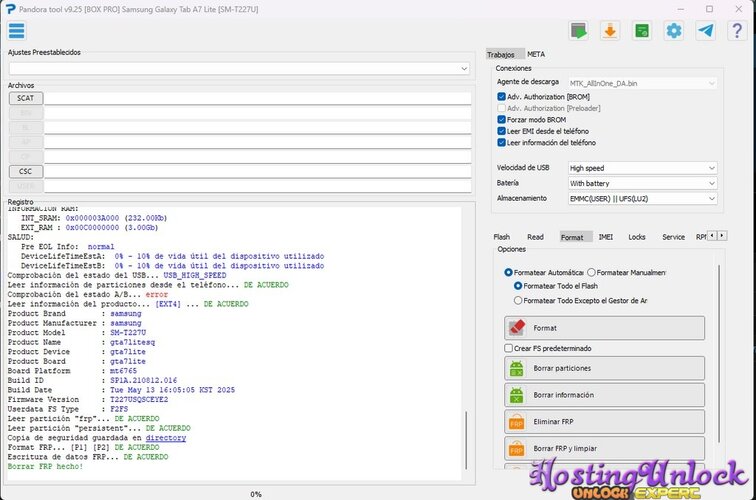Click the FRP icon beside Eliminar FRP
The height and width of the screenshot is (500, 756).
(x=516, y=422)
